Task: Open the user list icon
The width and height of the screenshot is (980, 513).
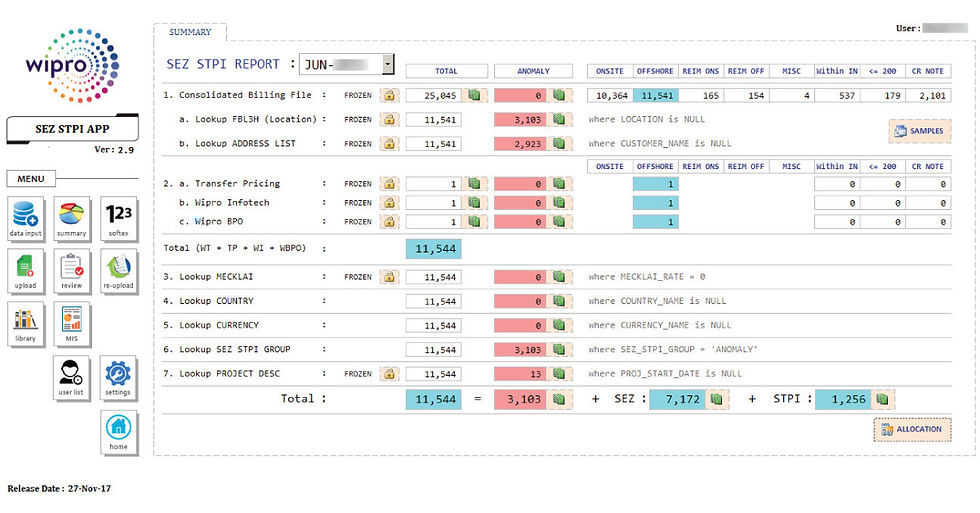Action: pyautogui.click(x=71, y=378)
